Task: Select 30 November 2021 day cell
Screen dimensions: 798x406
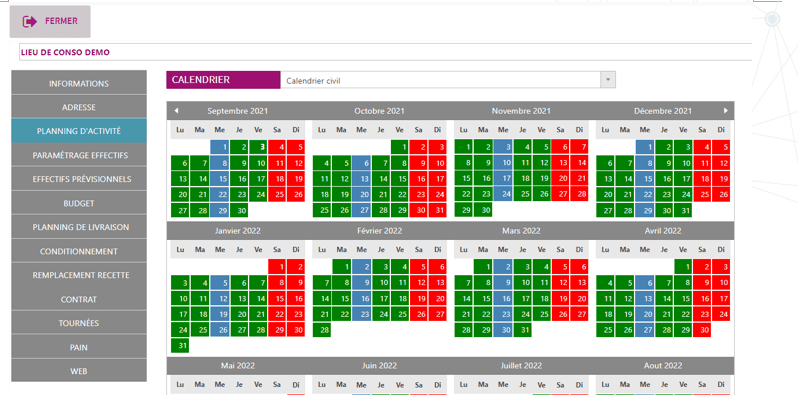Action: click(483, 210)
